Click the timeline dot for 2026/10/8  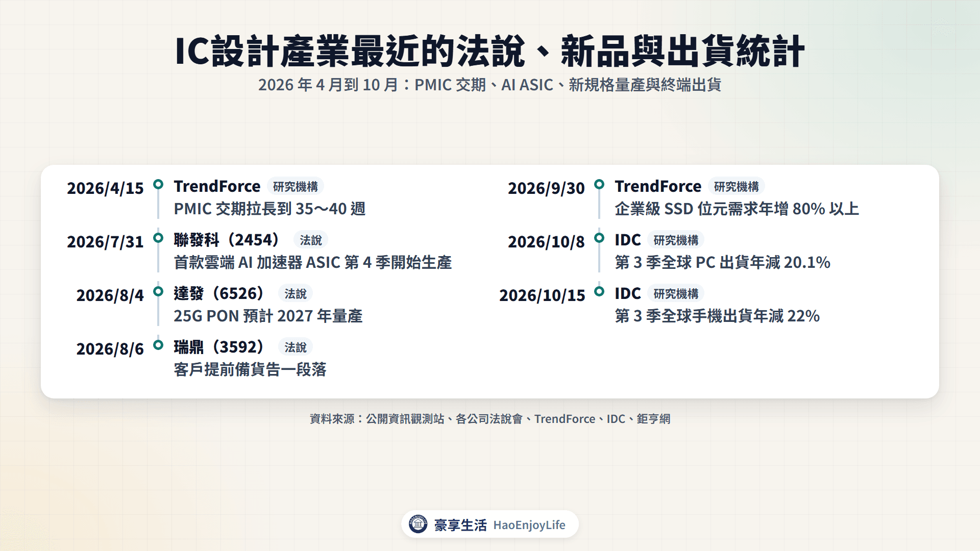pyautogui.click(x=599, y=238)
